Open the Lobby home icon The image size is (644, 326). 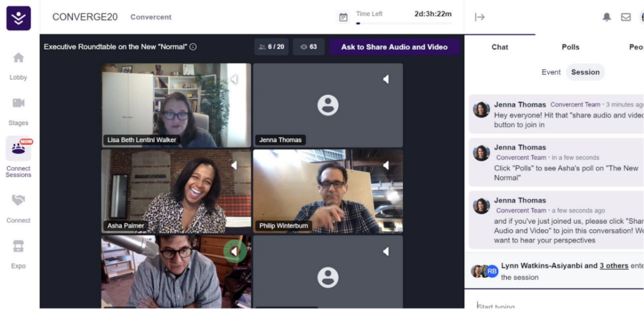click(x=18, y=58)
